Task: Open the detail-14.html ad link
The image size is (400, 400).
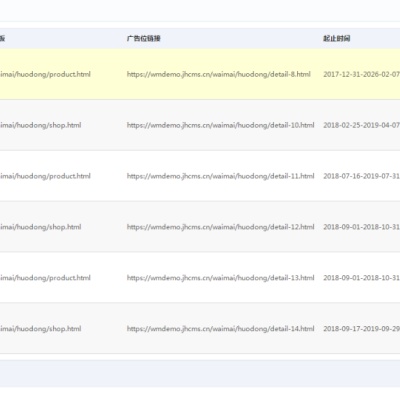Action: (x=220, y=329)
